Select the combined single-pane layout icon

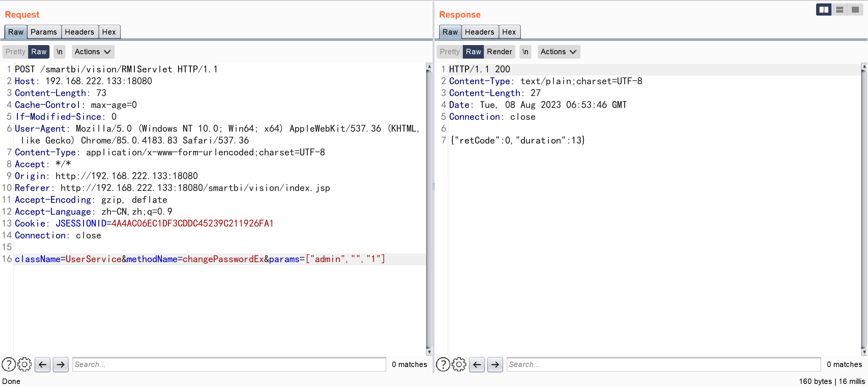[x=855, y=10]
